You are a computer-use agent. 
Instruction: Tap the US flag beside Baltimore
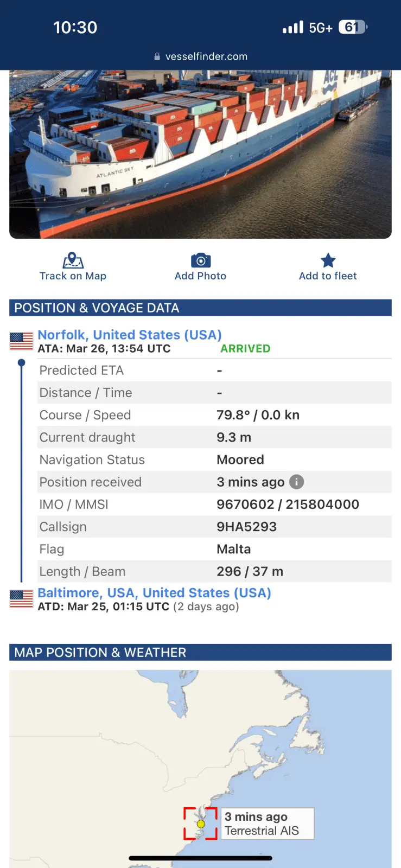point(22,599)
